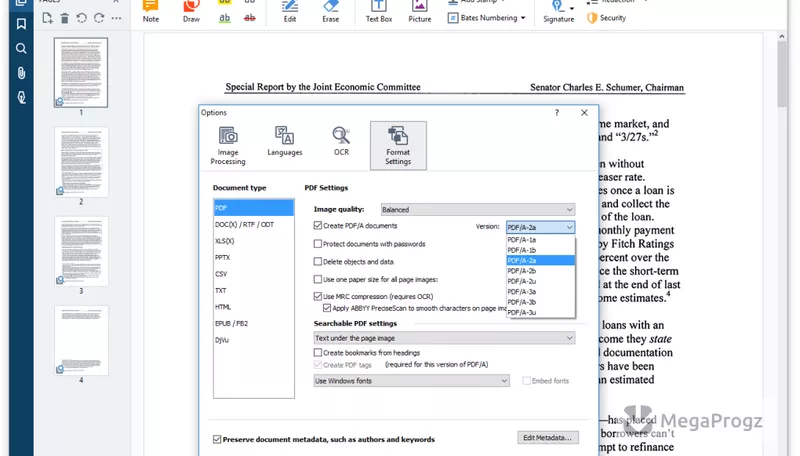The height and width of the screenshot is (456, 800).
Task: Click the underline text markup icon
Action: (x=224, y=18)
